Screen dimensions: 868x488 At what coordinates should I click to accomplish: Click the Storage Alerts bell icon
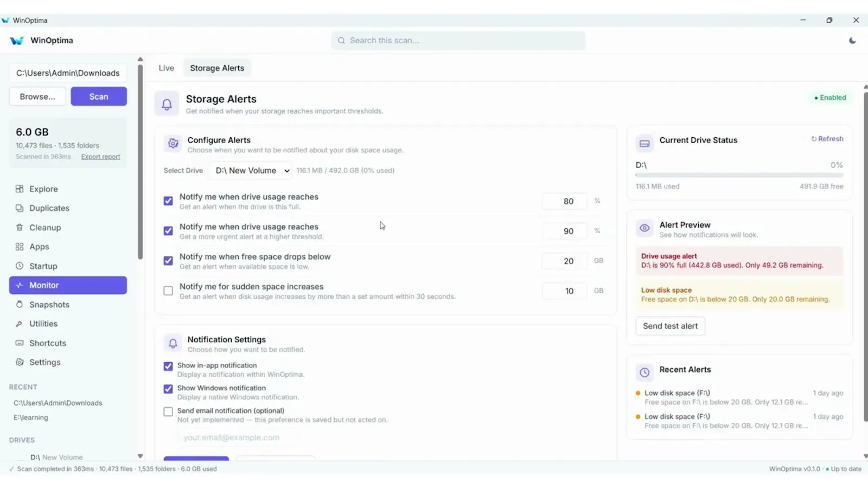point(167,104)
